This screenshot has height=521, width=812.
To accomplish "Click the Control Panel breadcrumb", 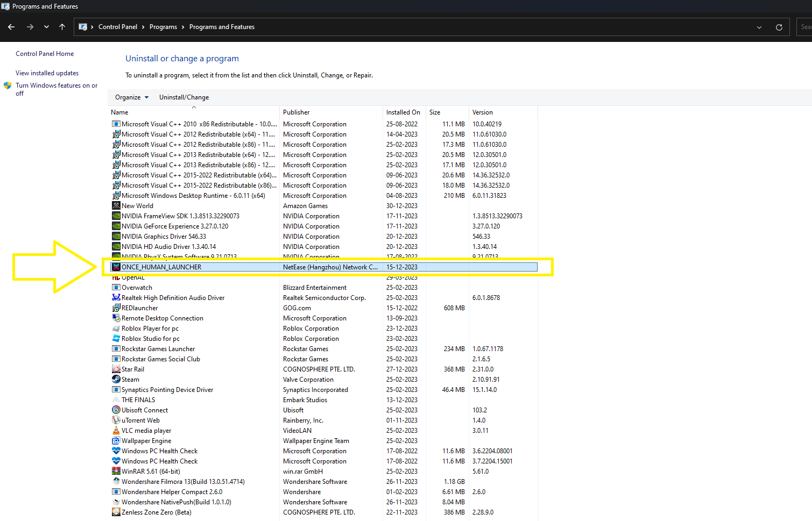I will pyautogui.click(x=118, y=27).
